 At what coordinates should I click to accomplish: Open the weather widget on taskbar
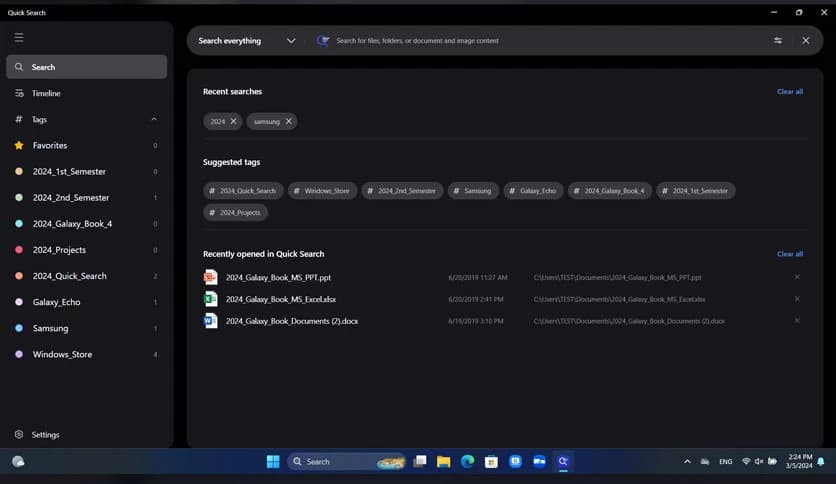18,462
